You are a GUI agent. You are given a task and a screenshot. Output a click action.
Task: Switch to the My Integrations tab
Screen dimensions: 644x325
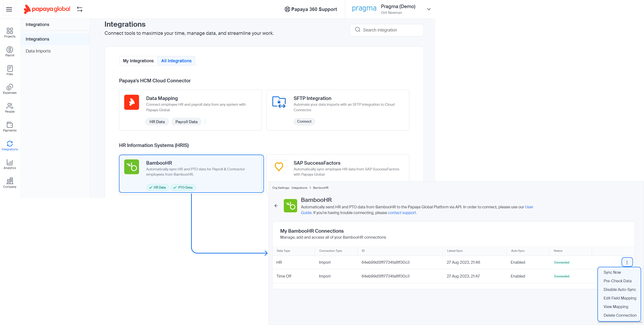(x=138, y=61)
